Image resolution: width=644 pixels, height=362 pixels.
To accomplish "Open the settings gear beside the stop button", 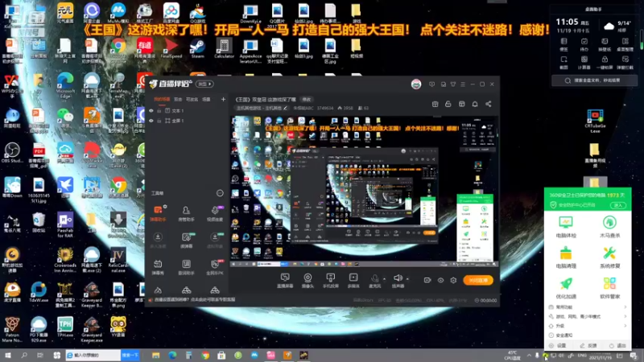I will pos(453,280).
